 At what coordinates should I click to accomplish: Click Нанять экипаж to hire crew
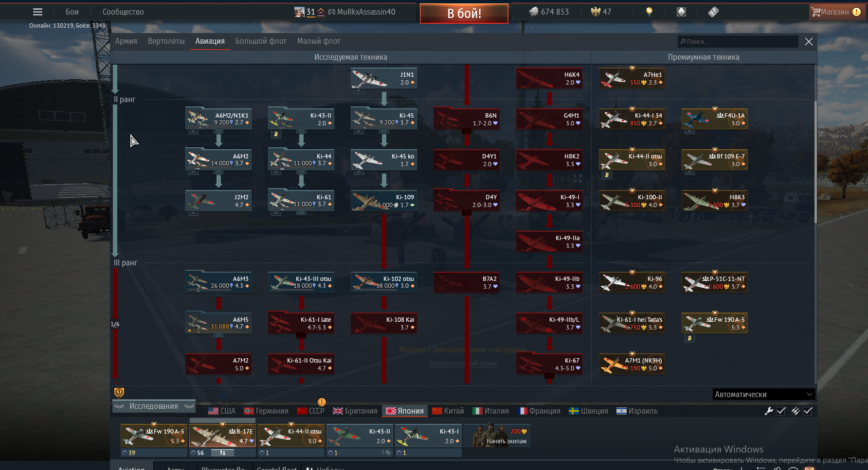pyautogui.click(x=497, y=435)
